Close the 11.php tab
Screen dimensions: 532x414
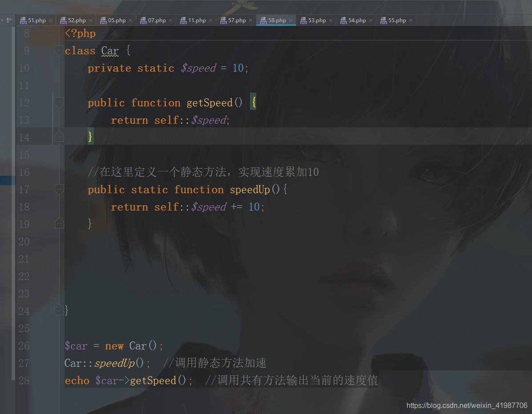tap(211, 20)
